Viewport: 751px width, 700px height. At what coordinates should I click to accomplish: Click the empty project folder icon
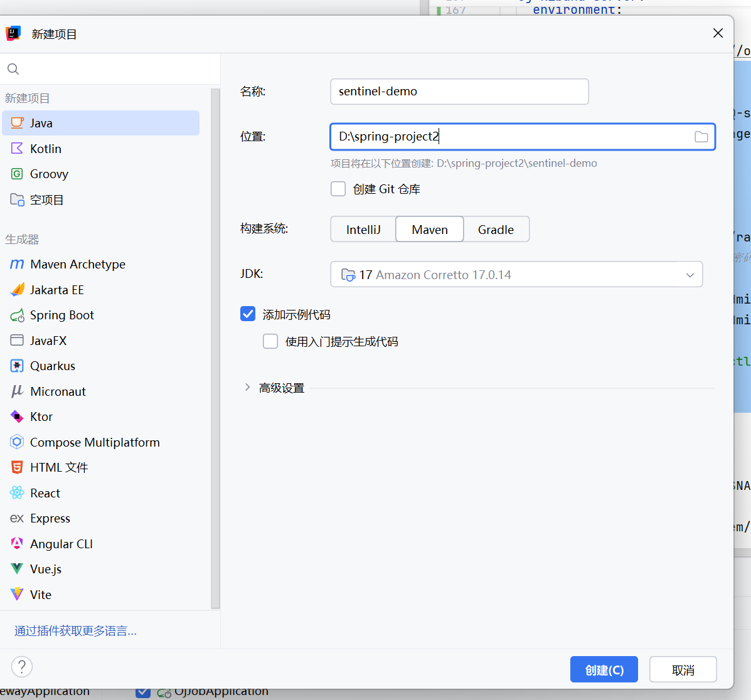tap(17, 199)
